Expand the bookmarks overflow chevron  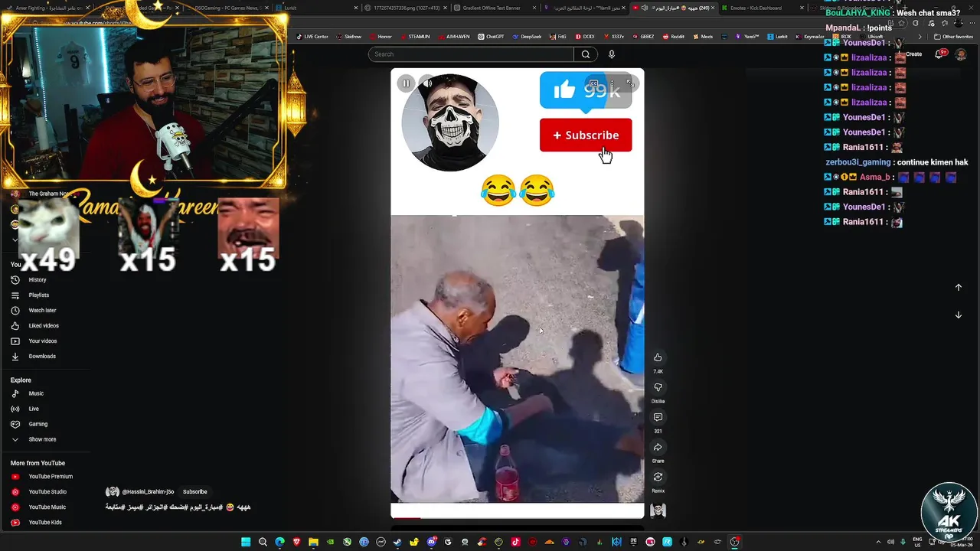922,37
